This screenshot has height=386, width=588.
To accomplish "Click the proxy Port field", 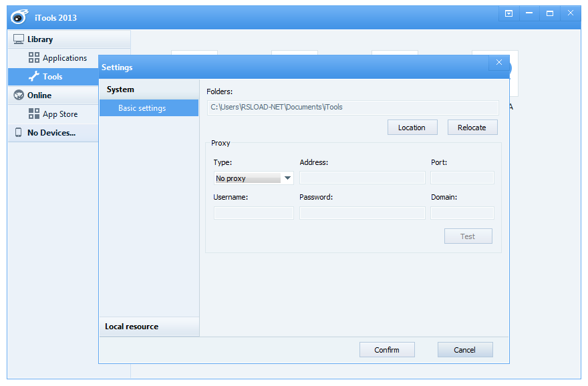I will tap(462, 178).
